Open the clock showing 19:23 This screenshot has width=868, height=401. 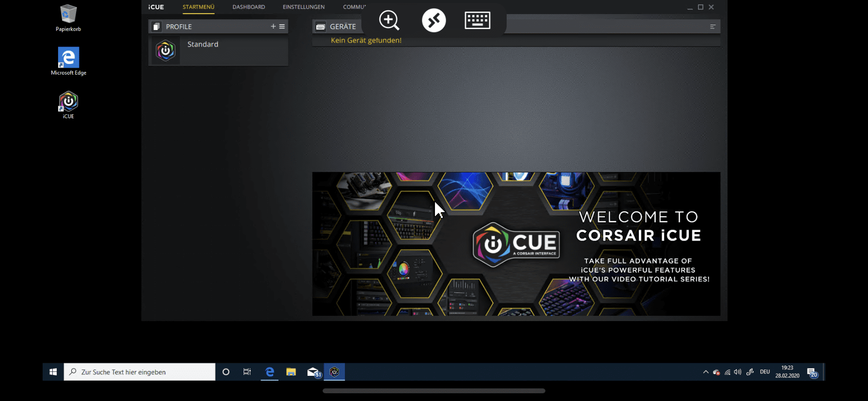787,372
